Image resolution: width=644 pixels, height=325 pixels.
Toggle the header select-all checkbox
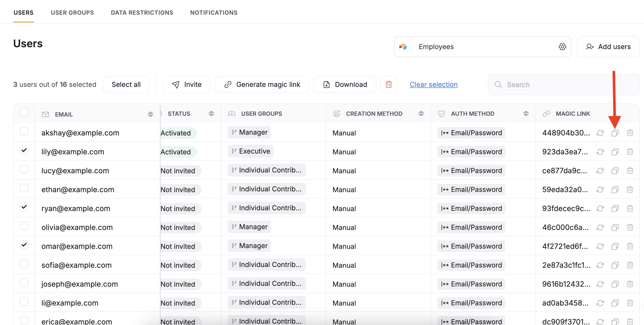(x=24, y=112)
